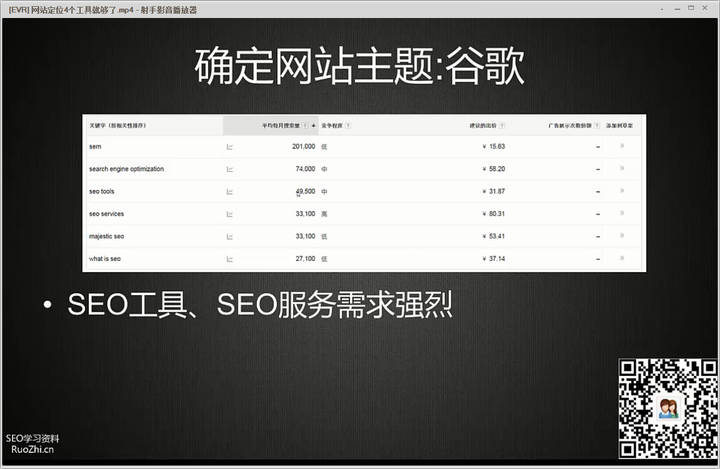Viewport: 720px width, 469px height.
Task: Sort by 关键字（按相关性排序） column header
Action: 118,125
